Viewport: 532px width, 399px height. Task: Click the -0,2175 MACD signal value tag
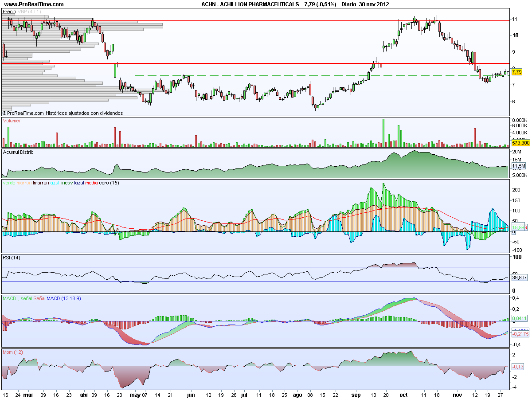(x=520, y=334)
